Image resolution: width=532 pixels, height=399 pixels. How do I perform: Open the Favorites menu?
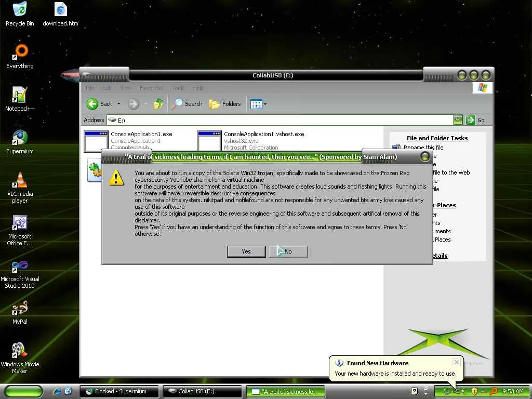[151, 88]
